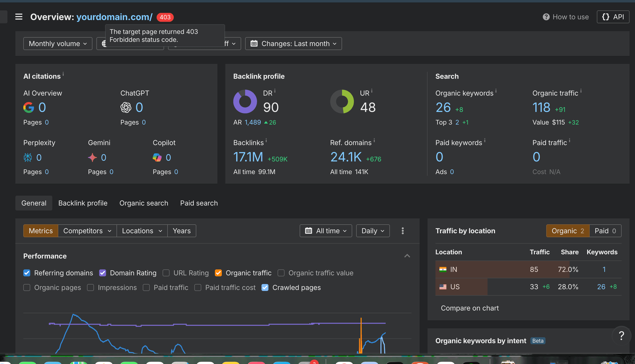
Task: Click the How to use help icon
Action: click(546, 17)
